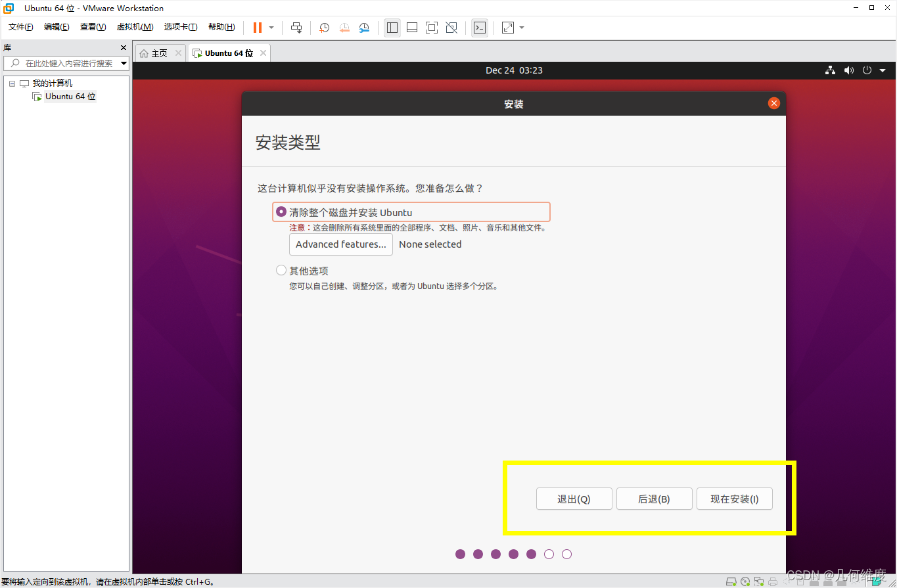Select Ubuntu 64 位 in the library tree

tap(70, 97)
